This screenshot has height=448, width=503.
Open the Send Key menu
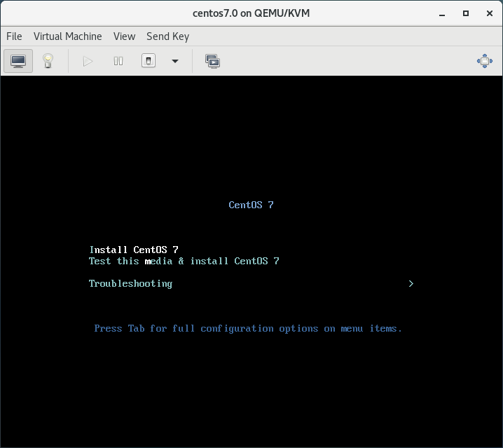[167, 36]
